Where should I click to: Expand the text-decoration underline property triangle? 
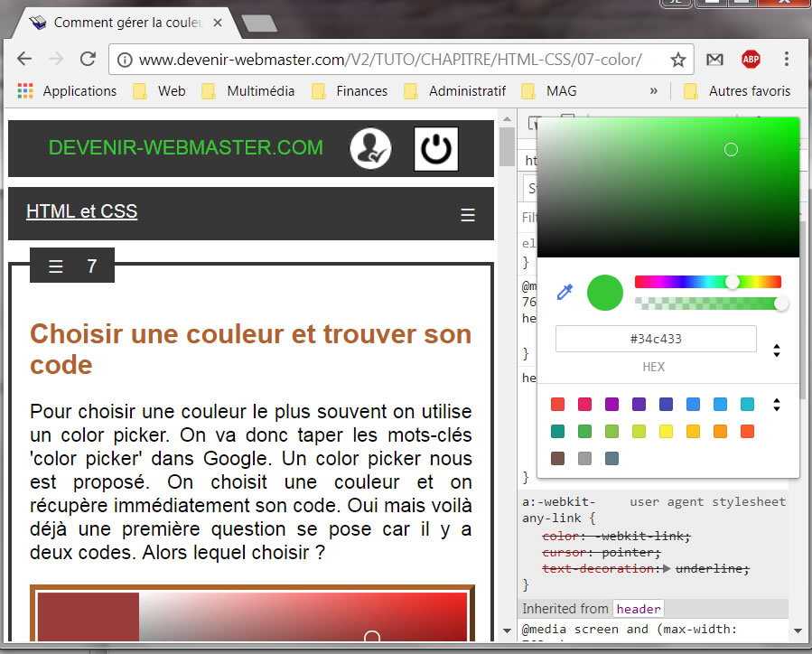click(x=667, y=568)
